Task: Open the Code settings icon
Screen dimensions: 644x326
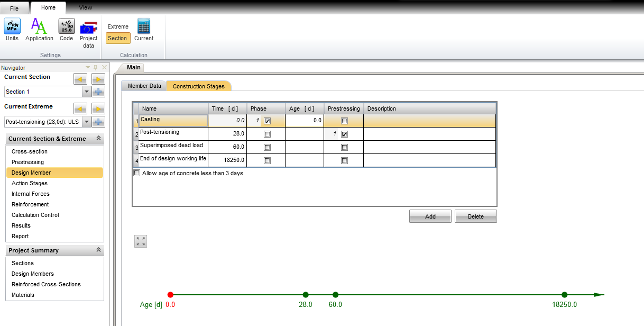Action: [x=66, y=26]
